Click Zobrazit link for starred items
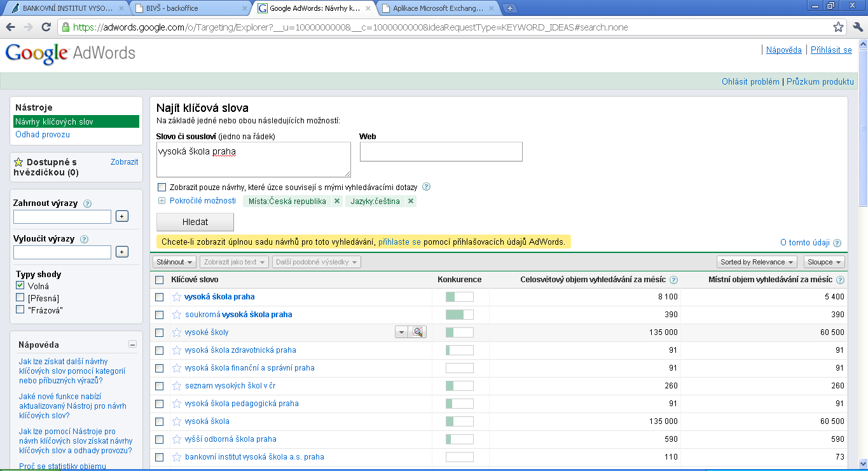 pyautogui.click(x=124, y=162)
